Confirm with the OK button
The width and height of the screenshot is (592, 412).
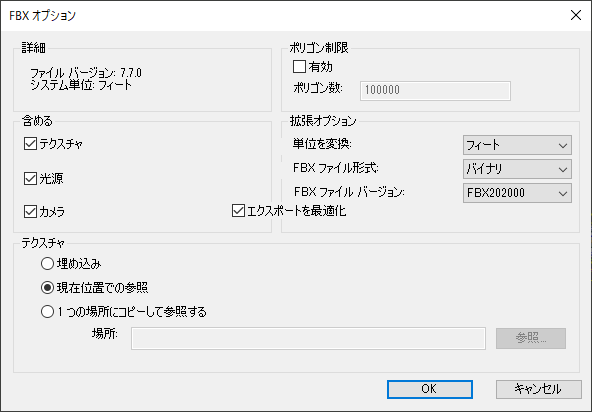[430, 389]
